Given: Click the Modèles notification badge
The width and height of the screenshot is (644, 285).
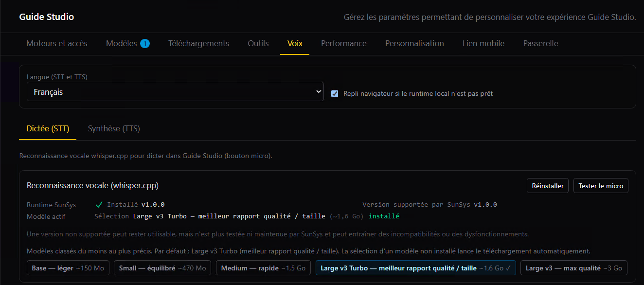Looking at the screenshot, I should tap(144, 44).
